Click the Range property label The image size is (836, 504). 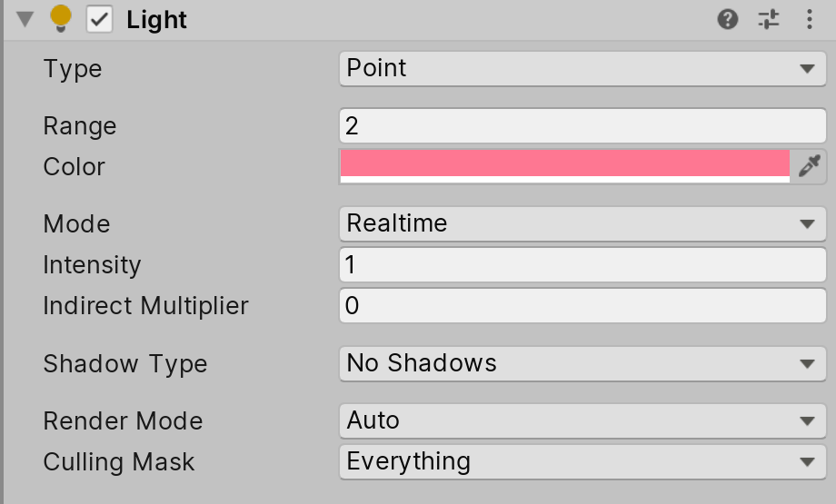[x=80, y=125]
